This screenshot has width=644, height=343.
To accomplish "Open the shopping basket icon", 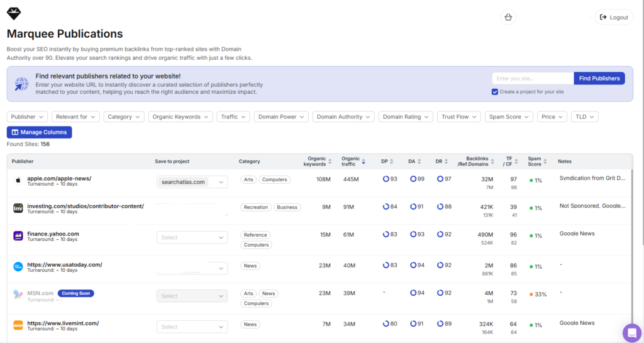I will (x=508, y=17).
